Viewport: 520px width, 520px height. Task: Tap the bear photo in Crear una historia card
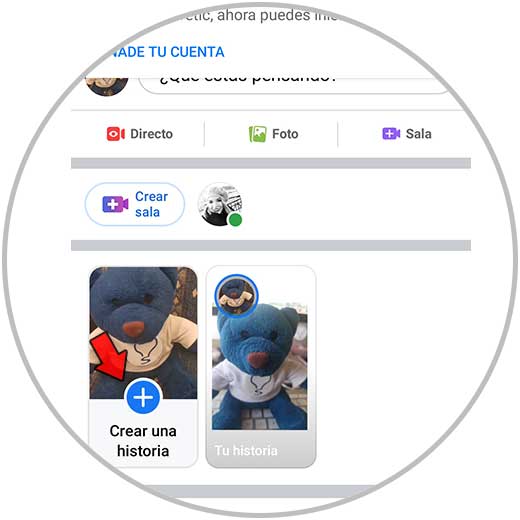(143, 333)
